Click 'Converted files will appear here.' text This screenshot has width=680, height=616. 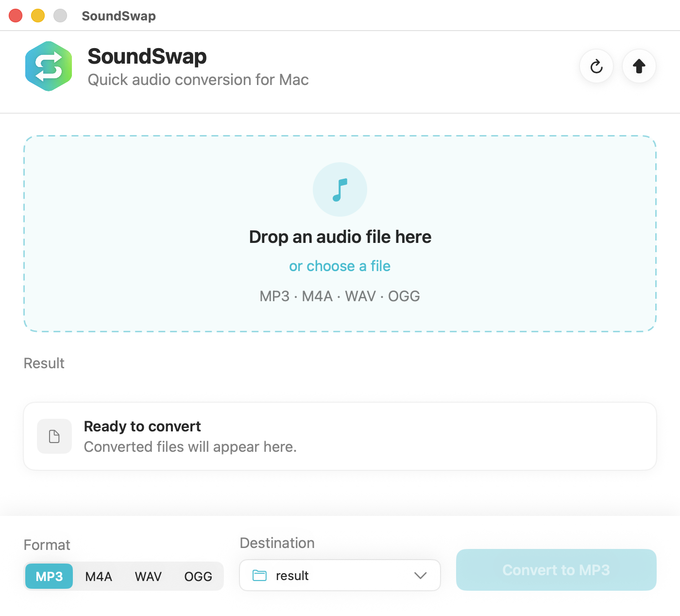(190, 446)
